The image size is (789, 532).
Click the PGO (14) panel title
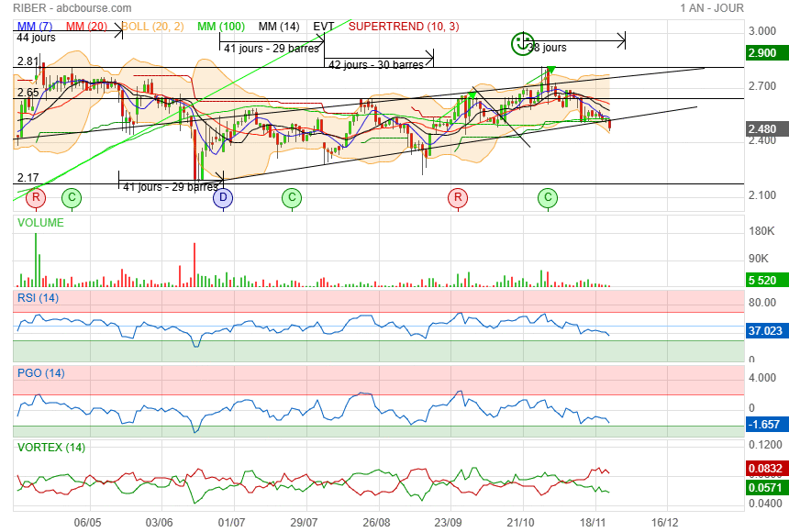coord(41,372)
